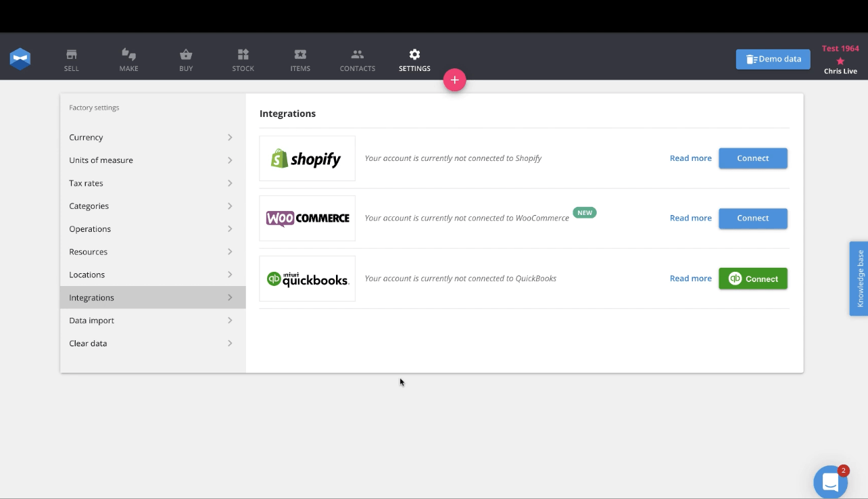868x499 pixels.
Task: Click the pink star under Test 1964
Action: (x=840, y=61)
